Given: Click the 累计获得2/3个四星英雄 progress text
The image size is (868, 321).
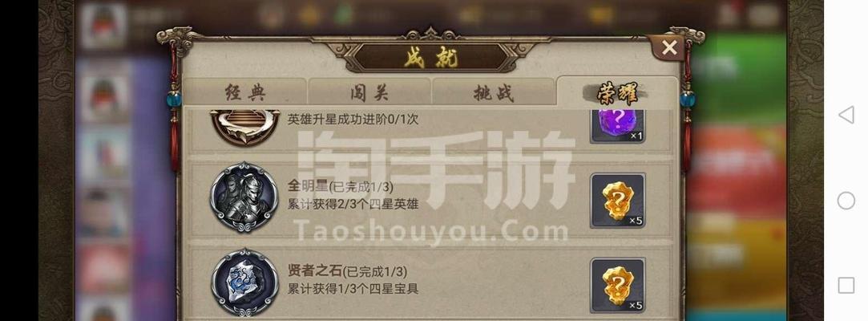Looking at the screenshot, I should (353, 204).
